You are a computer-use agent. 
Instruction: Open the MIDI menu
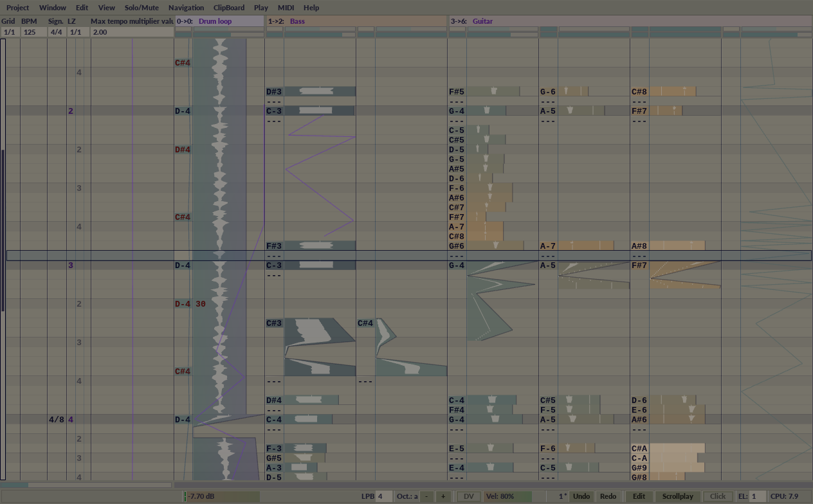click(286, 8)
